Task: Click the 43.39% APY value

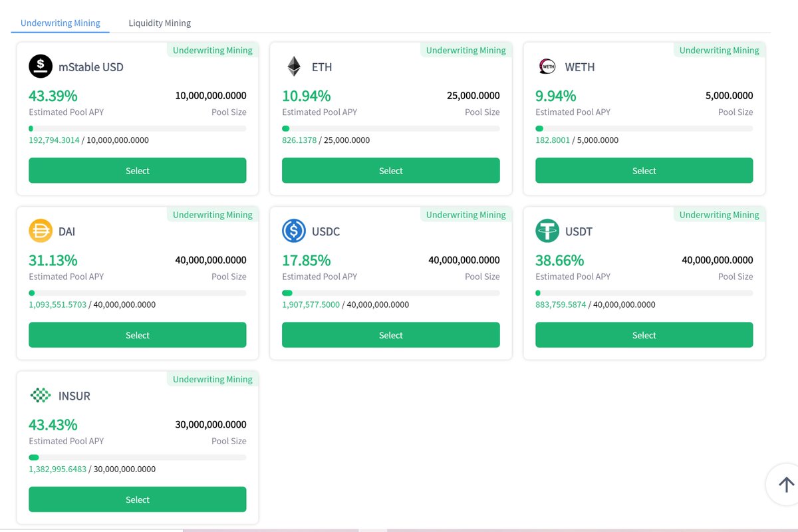Action: point(53,95)
